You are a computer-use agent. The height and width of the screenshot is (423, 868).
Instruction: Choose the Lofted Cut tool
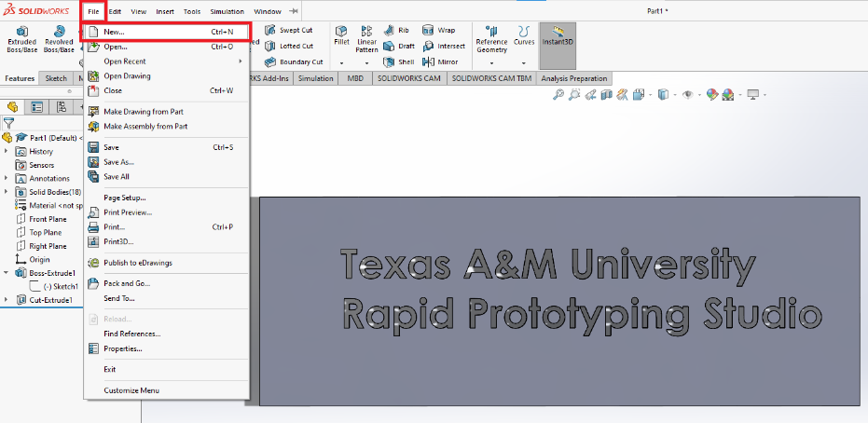289,46
